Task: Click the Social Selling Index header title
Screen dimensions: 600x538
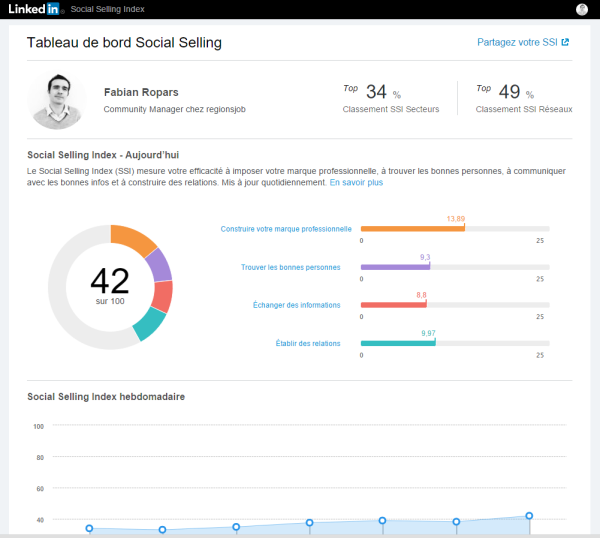Action: 105,9
